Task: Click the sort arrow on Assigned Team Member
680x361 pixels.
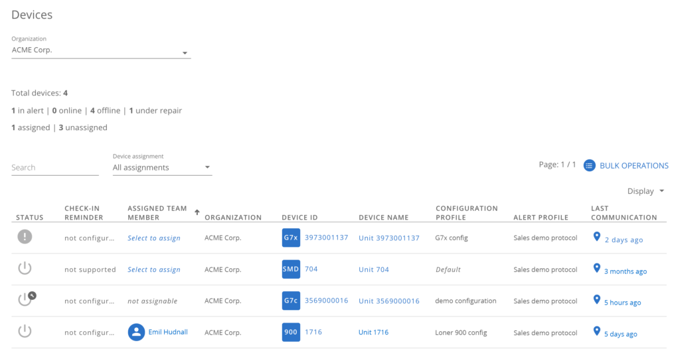Action: click(197, 212)
